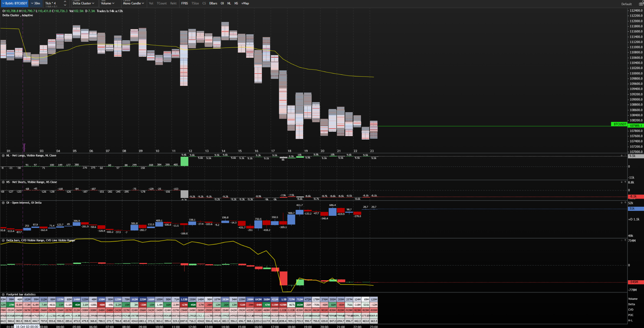Toggle the CS indicator
This screenshot has width=644, height=328.
204,3
